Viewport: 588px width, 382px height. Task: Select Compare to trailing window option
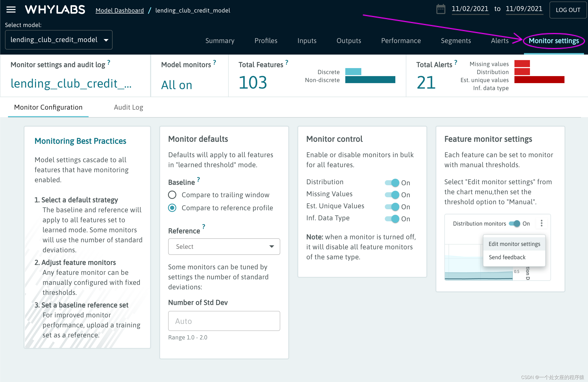[172, 195]
